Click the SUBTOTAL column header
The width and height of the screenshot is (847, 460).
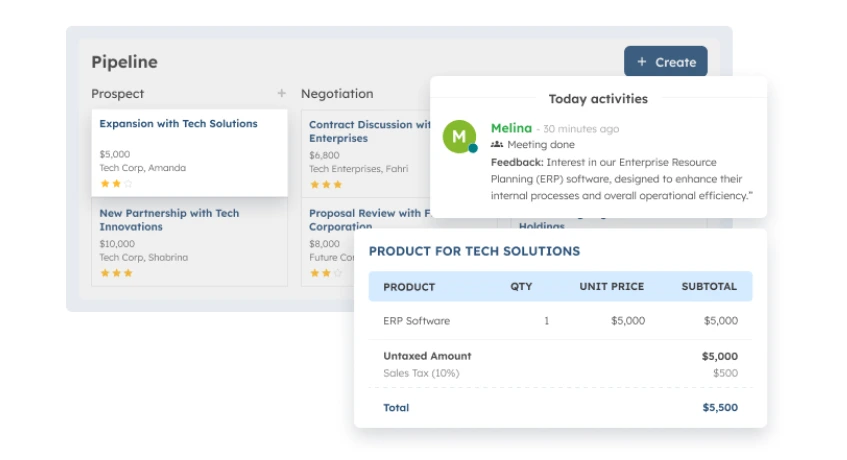coord(709,287)
